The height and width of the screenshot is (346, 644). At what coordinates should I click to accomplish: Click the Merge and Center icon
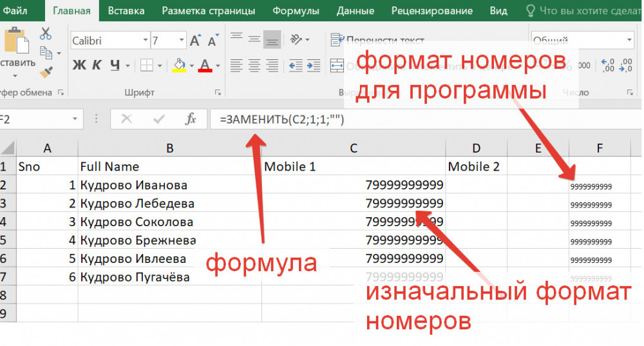point(337,65)
